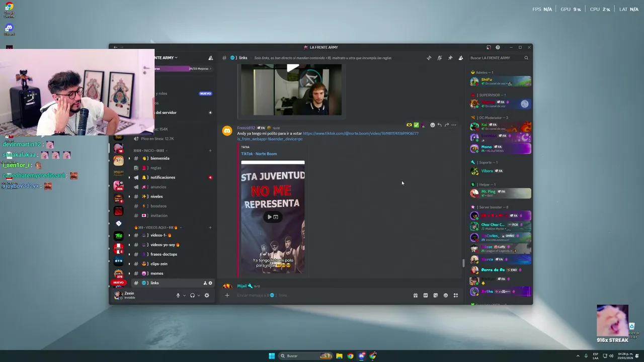Open the videos-1 channel
This screenshot has height=362, width=644.
[173, 235]
